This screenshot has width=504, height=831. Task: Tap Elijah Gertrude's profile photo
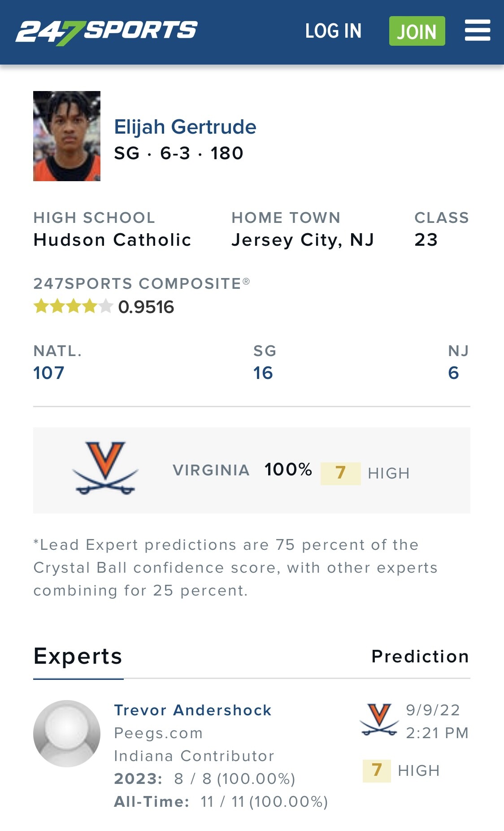tap(67, 136)
